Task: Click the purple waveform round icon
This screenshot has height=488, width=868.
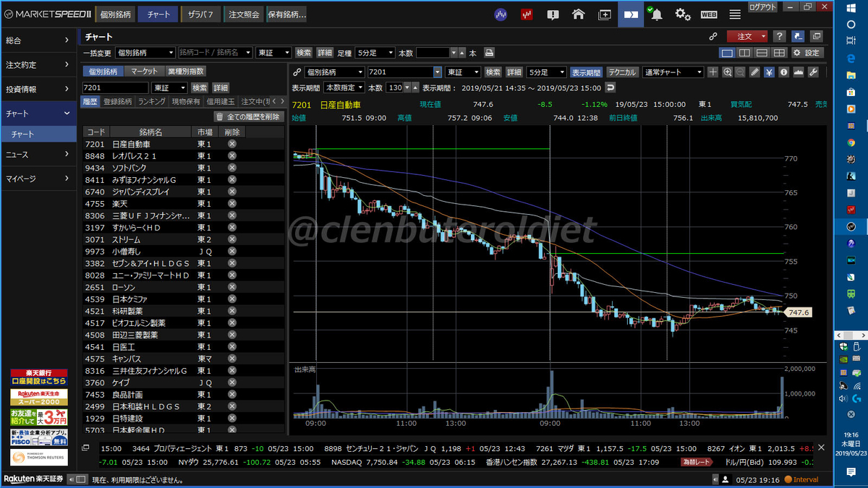Action: point(501,14)
